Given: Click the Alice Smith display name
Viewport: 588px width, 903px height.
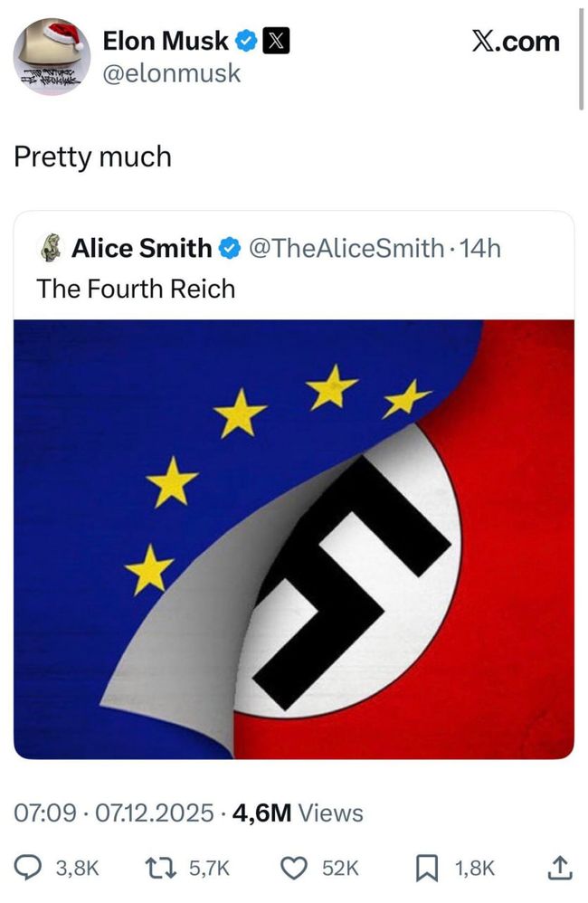Looking at the screenshot, I should [141, 247].
